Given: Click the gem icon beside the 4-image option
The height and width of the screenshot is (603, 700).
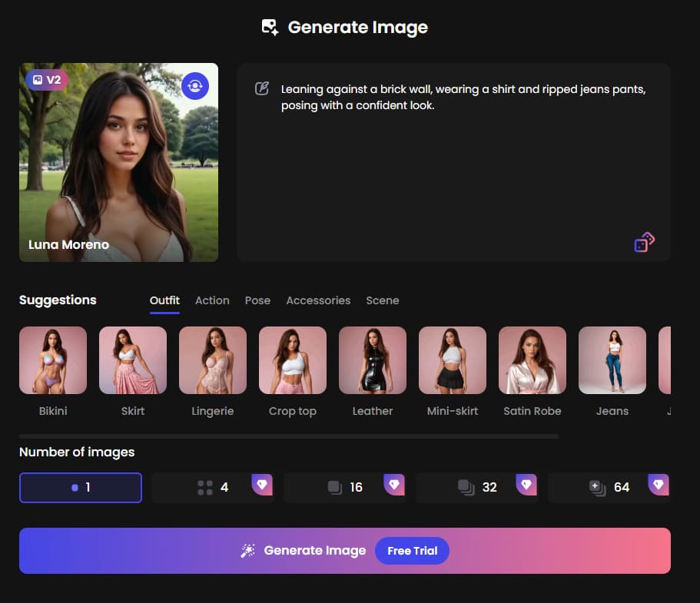Looking at the screenshot, I should click(x=262, y=485).
